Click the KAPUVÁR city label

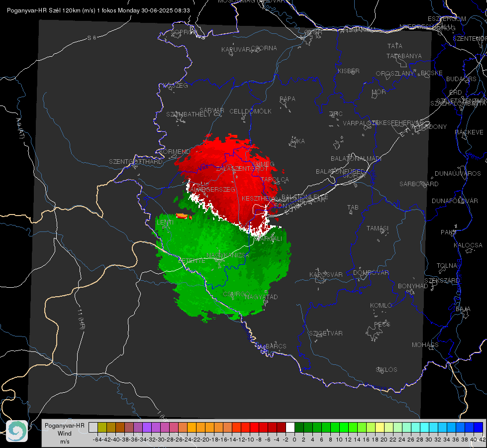pyautogui.click(x=236, y=50)
